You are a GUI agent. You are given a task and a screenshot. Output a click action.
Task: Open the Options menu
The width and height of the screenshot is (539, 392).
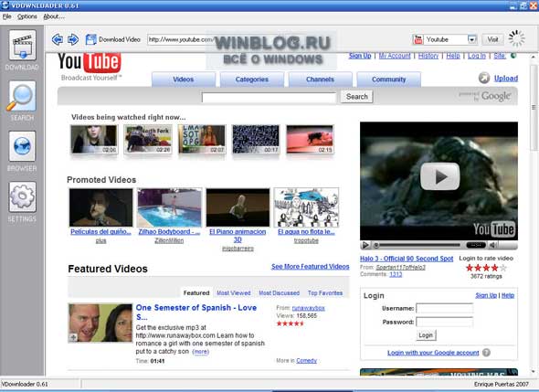point(27,16)
